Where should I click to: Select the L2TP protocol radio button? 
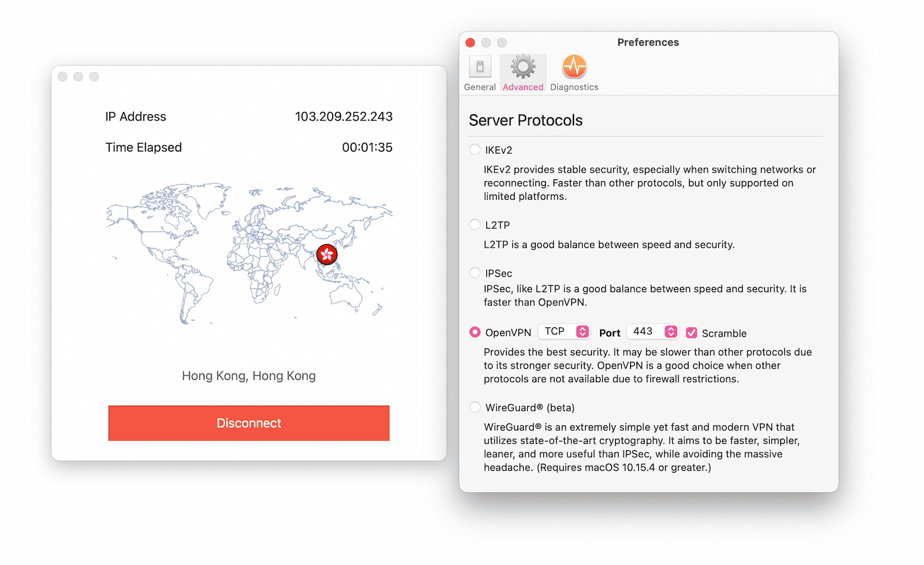point(475,224)
